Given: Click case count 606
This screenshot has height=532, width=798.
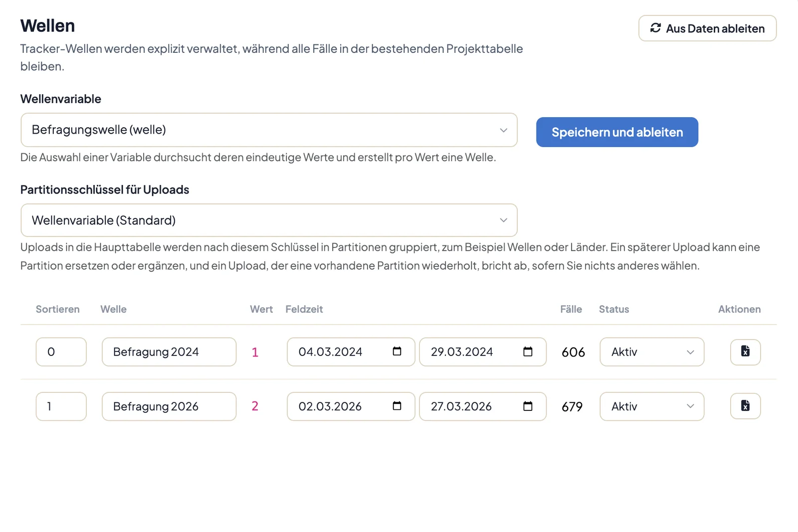Looking at the screenshot, I should tap(573, 353).
